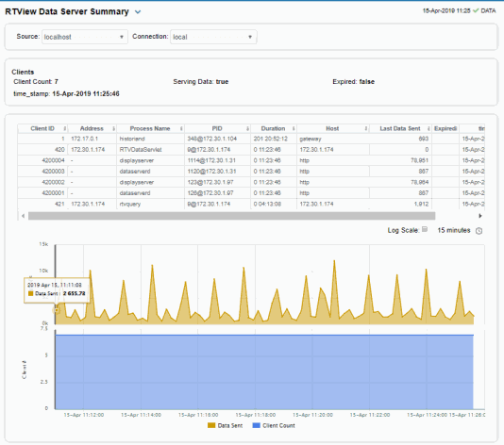Sort by Last Data Sent column arrow
Viewport: 504px width, 445px height.
click(428, 129)
